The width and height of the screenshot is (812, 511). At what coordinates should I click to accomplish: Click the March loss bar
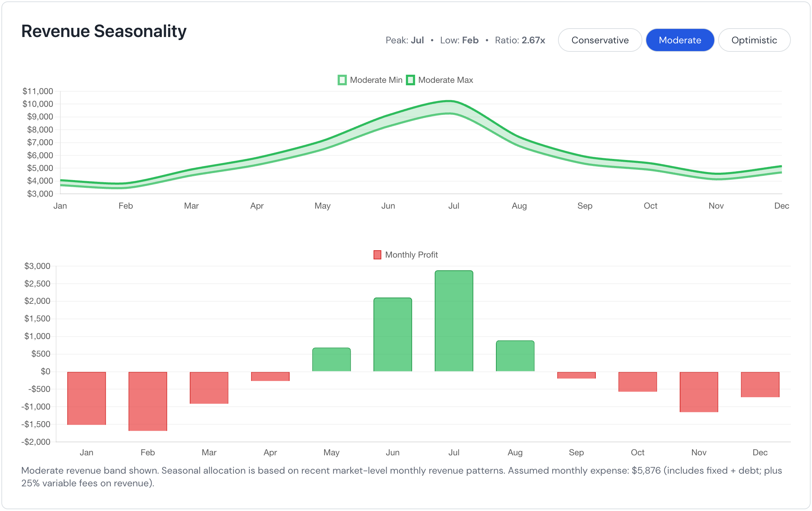[209, 388]
